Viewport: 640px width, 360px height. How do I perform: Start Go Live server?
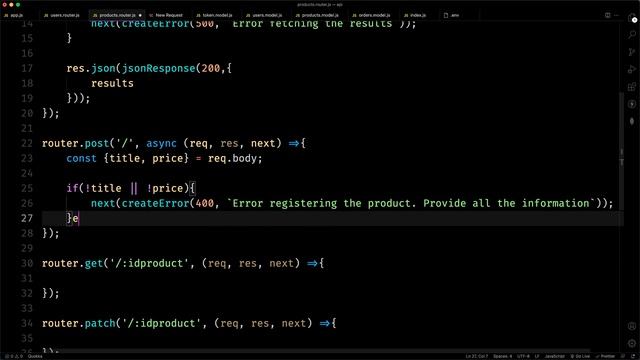(x=580, y=356)
